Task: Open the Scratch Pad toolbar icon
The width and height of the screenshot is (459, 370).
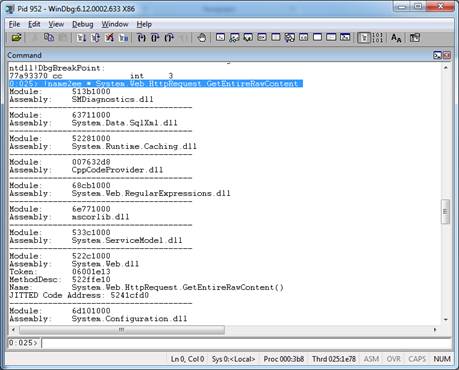Action: coord(317,37)
